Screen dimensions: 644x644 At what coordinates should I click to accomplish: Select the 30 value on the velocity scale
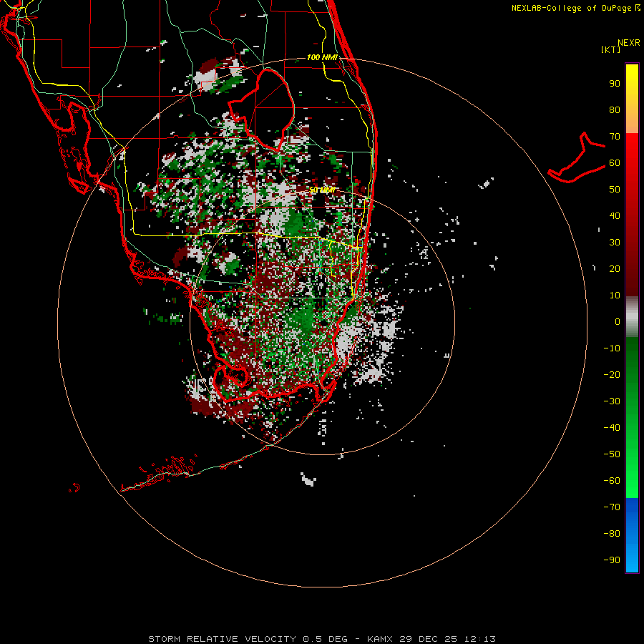(615, 243)
